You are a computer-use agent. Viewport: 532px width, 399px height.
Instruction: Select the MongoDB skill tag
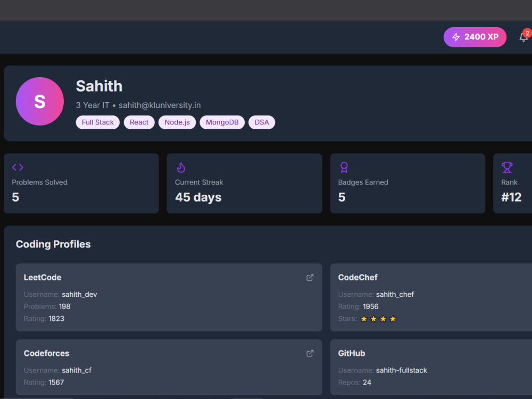tap(222, 122)
